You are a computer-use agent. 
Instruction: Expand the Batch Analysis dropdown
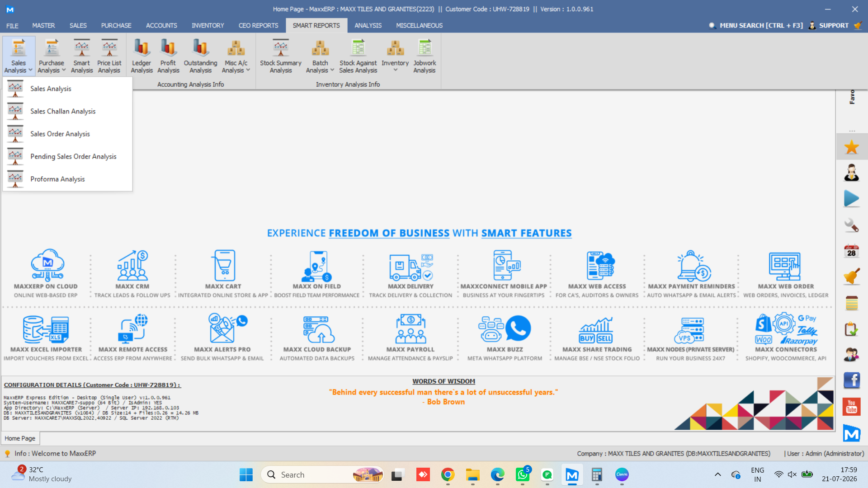332,70
